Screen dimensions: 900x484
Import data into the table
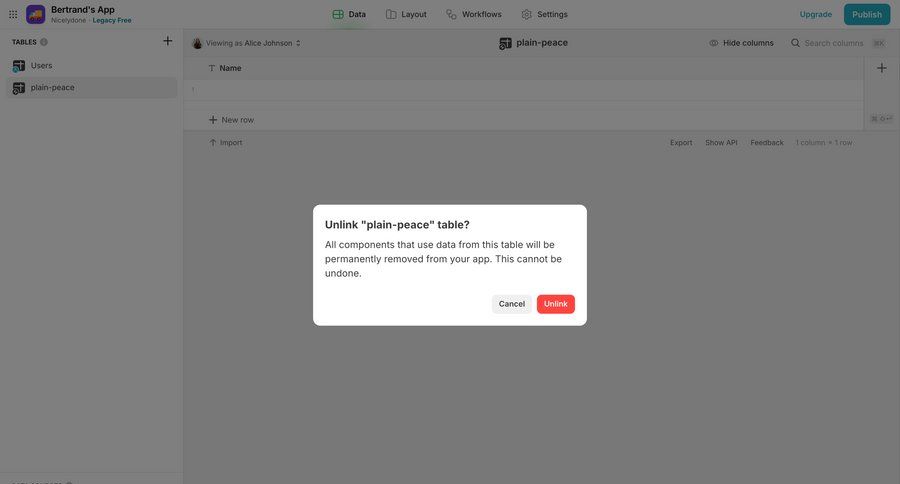[x=225, y=142]
